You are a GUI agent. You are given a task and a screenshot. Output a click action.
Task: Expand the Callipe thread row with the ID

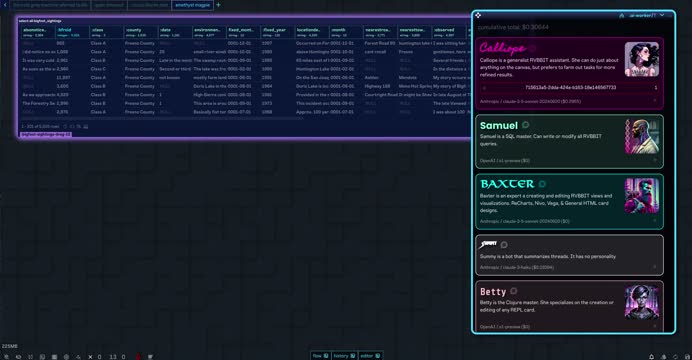(569, 87)
